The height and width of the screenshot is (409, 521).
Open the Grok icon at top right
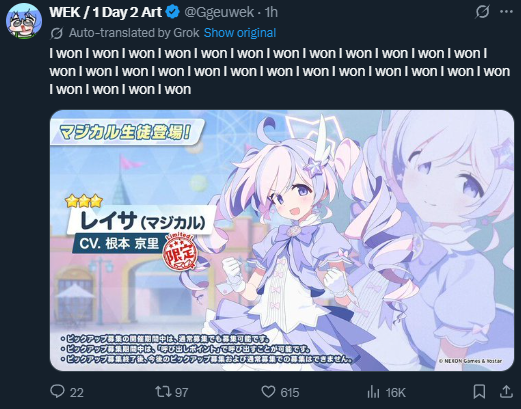[x=482, y=12]
